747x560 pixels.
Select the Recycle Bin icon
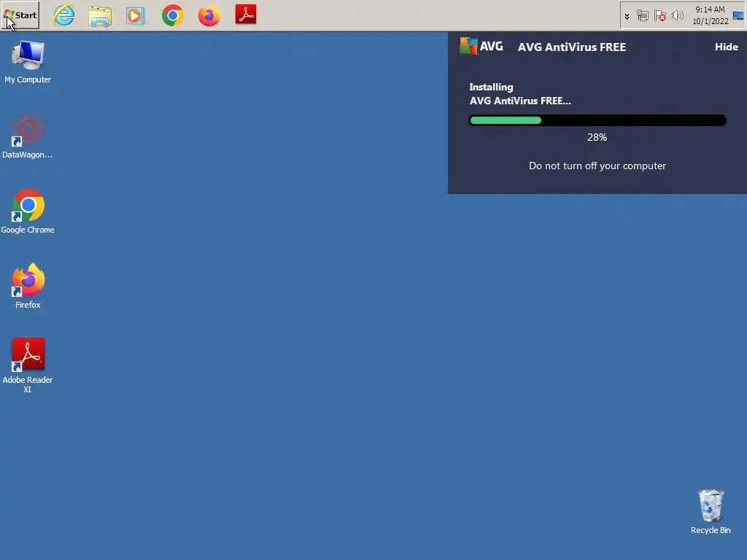pos(711,512)
